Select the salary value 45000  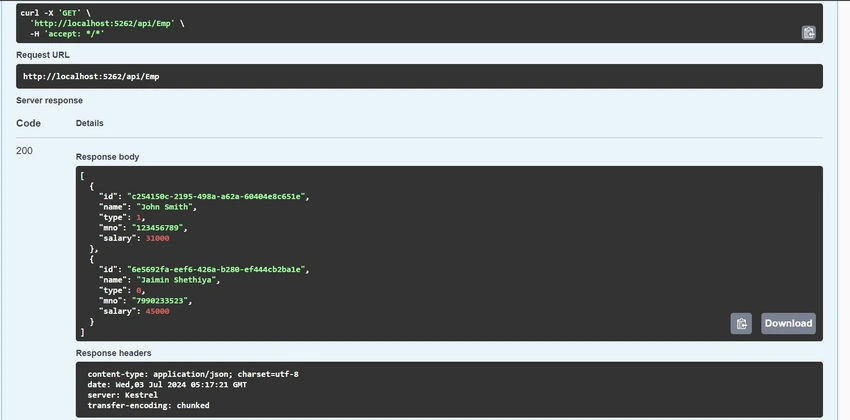158,311
